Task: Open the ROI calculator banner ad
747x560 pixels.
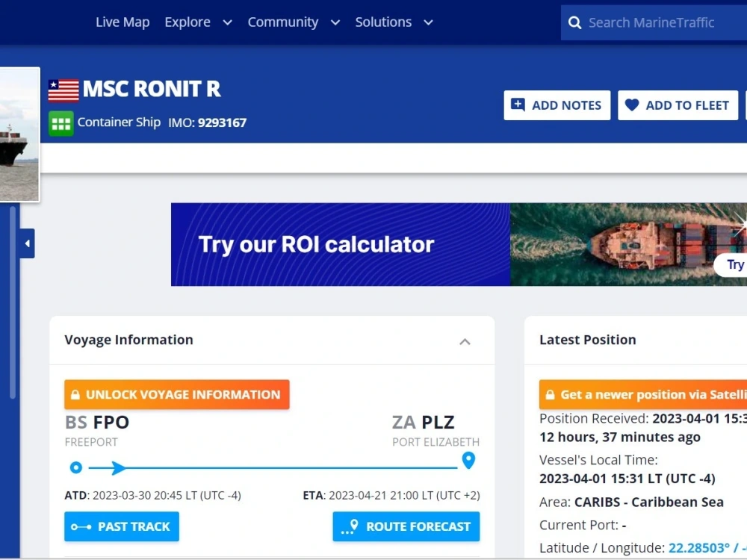Action: point(459,244)
